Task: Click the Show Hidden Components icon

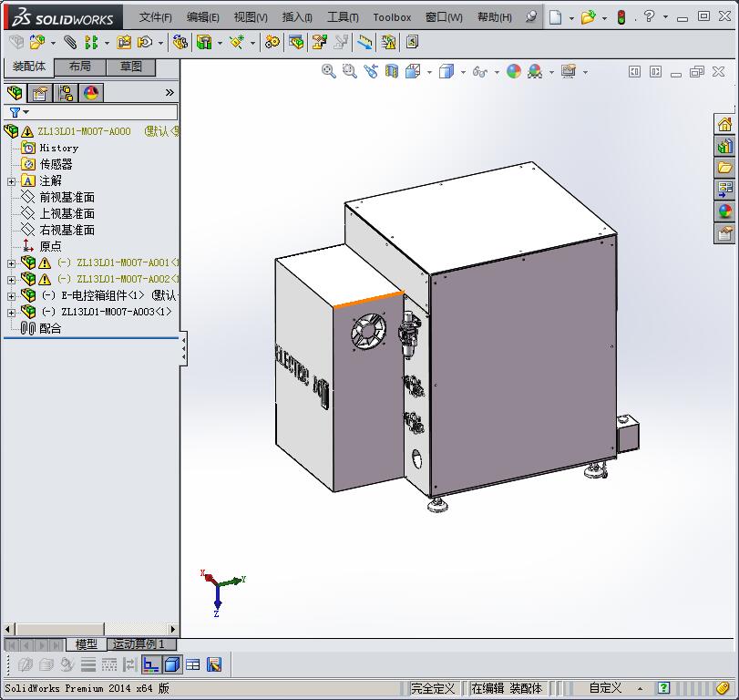Action: pos(180,43)
